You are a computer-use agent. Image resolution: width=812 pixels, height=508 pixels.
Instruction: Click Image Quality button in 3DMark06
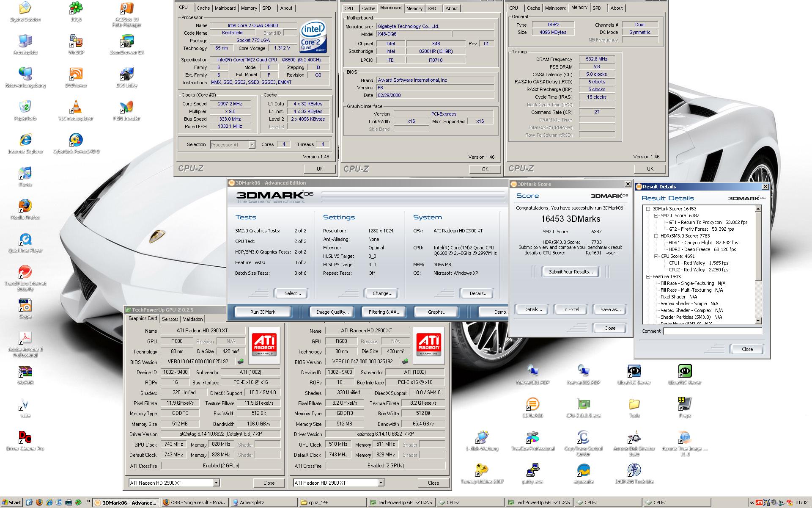(333, 312)
